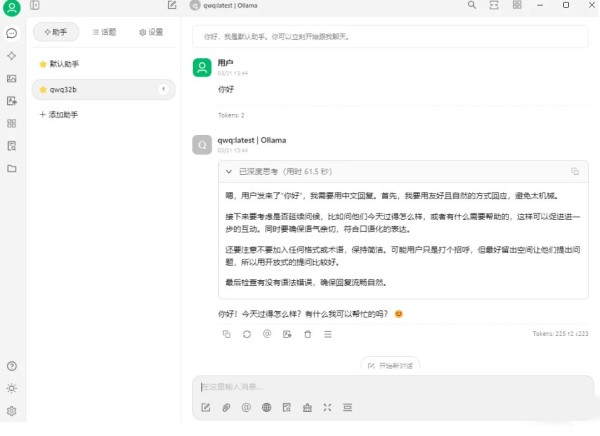The width and height of the screenshot is (600, 436).
Task: Open the chat bubble icon in the sidebar
Action: 11,33
